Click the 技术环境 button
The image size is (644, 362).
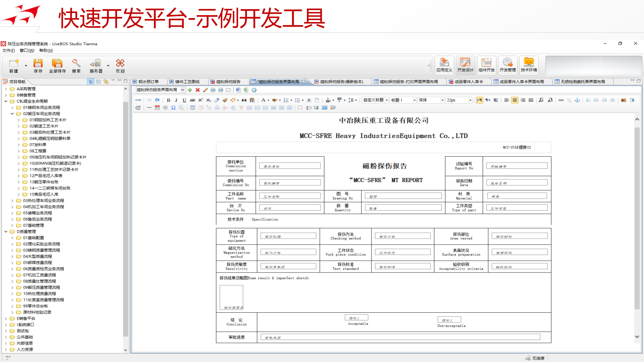pyautogui.click(x=529, y=65)
